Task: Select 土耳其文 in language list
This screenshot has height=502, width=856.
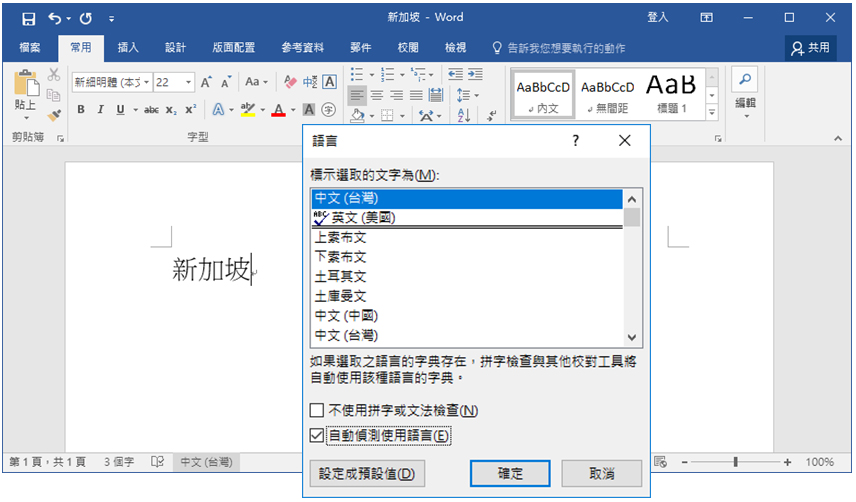Action: 467,276
